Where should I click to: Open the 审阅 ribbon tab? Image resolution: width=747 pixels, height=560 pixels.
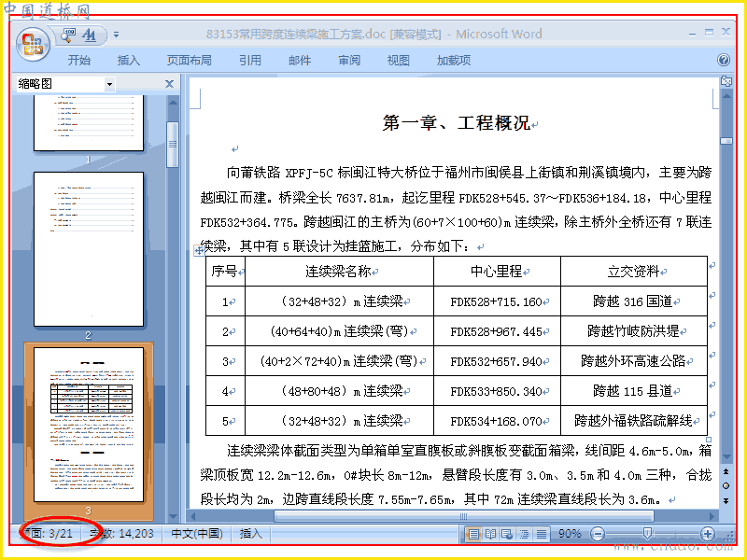(349, 61)
